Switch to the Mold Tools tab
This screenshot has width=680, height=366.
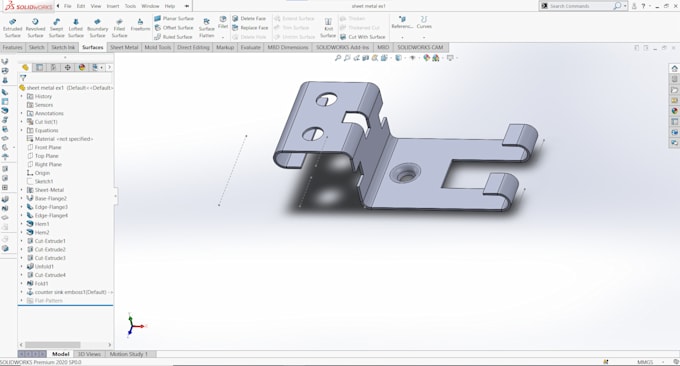(x=158, y=47)
